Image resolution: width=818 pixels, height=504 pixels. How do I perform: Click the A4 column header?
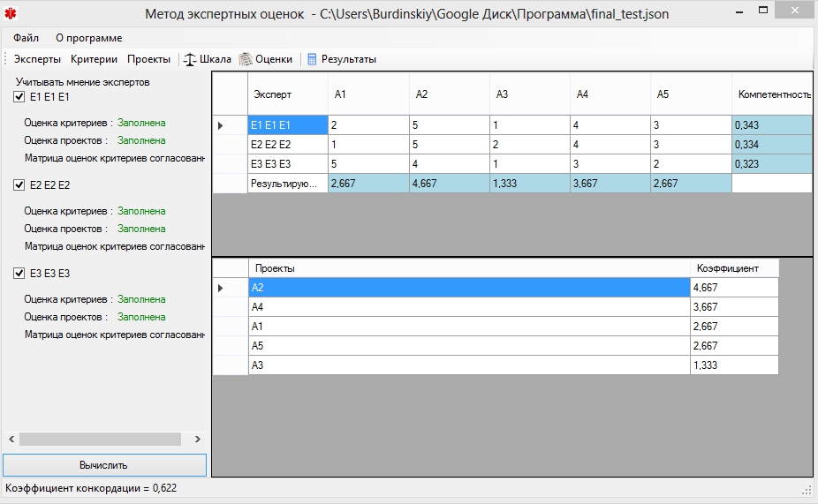click(x=610, y=94)
